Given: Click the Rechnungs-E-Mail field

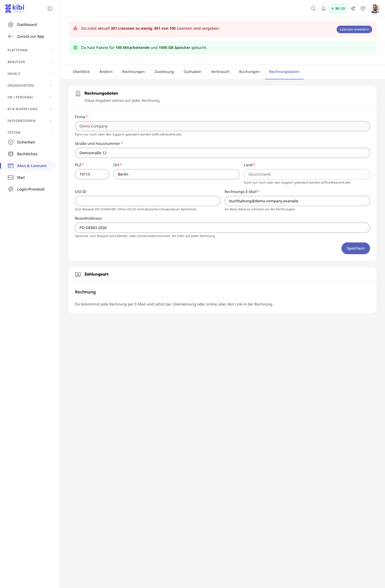Looking at the screenshot, I should click(x=297, y=201).
